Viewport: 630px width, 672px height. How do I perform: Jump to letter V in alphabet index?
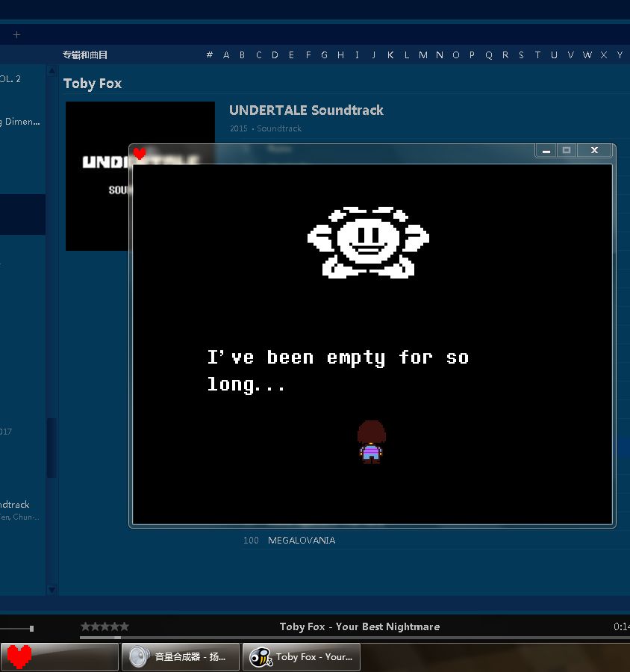click(570, 55)
